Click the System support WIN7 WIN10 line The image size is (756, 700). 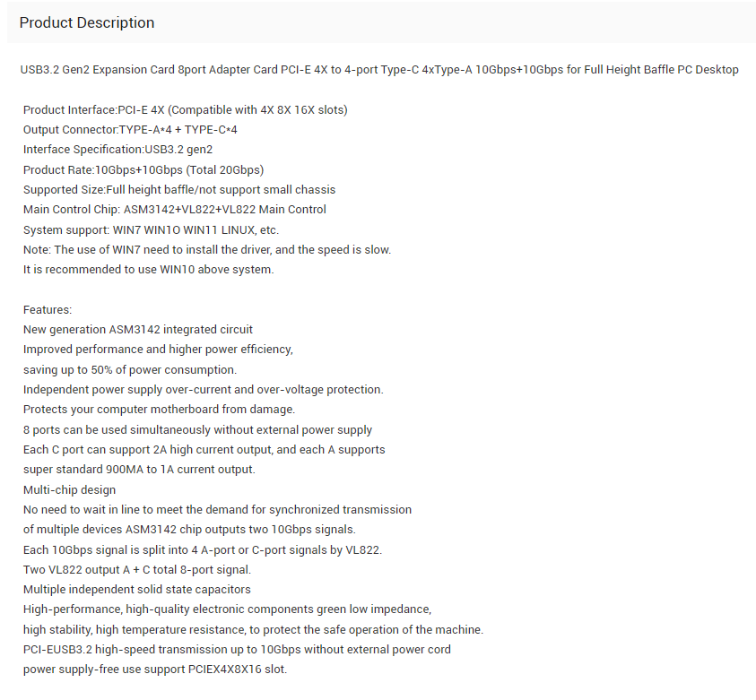[151, 229]
